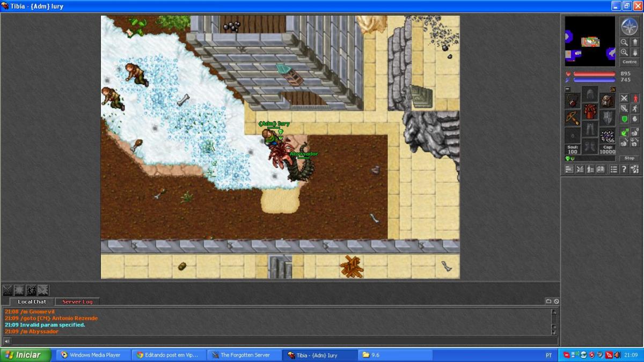The width and height of the screenshot is (644, 362).
Task: Open the Battle list button
Action: tap(580, 169)
